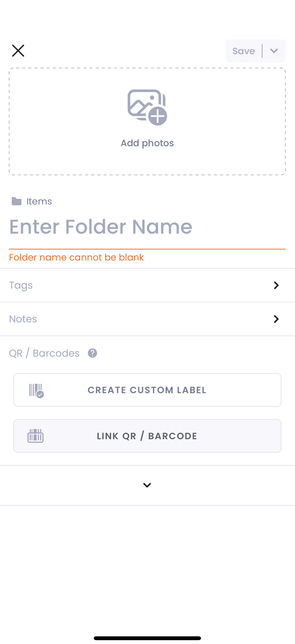Open QR / Barcodes help question mark
295x644 pixels.
click(x=92, y=353)
